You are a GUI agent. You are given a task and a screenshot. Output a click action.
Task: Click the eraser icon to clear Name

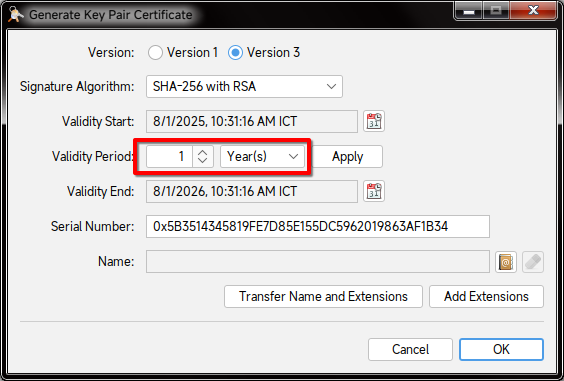tap(533, 262)
